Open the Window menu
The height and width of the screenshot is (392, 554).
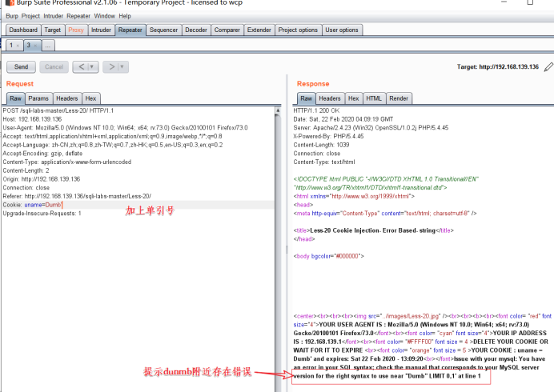[x=104, y=16]
